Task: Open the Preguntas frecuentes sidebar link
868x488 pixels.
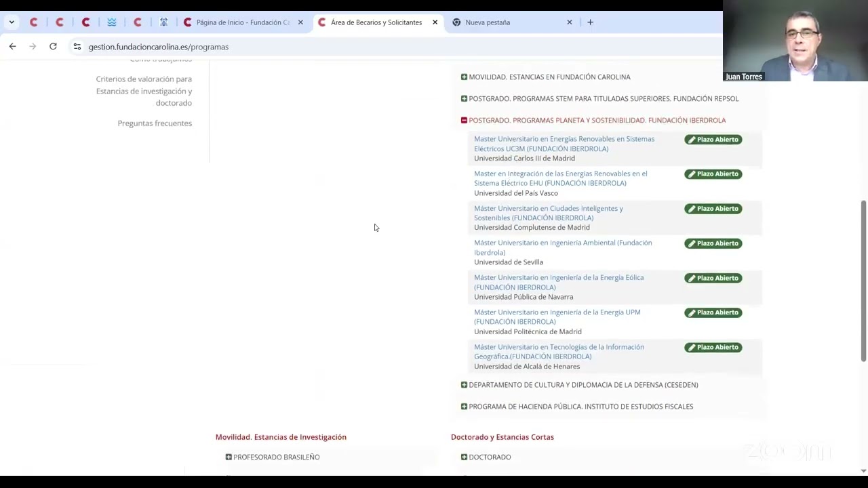Action: click(x=155, y=123)
